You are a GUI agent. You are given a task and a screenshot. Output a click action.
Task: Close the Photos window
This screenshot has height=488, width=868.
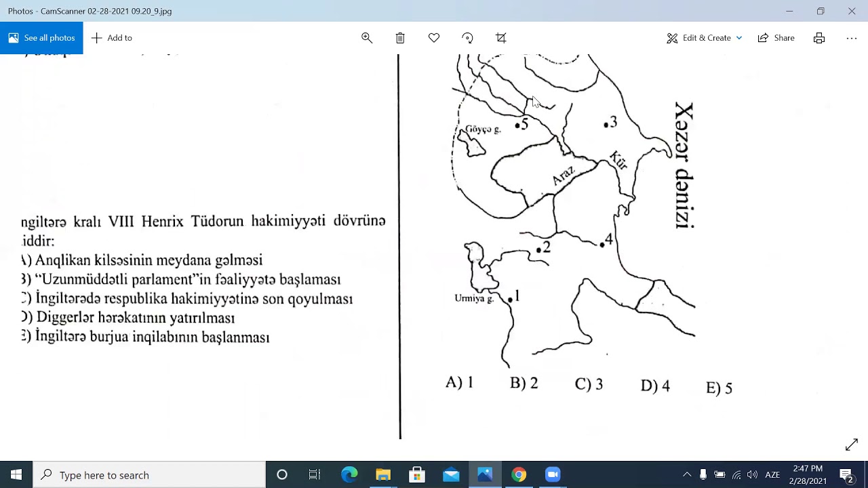pyautogui.click(x=852, y=11)
